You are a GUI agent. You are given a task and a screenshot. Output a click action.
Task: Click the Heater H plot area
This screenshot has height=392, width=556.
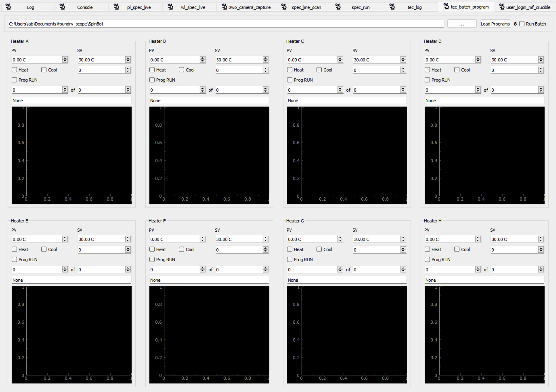tap(485, 335)
